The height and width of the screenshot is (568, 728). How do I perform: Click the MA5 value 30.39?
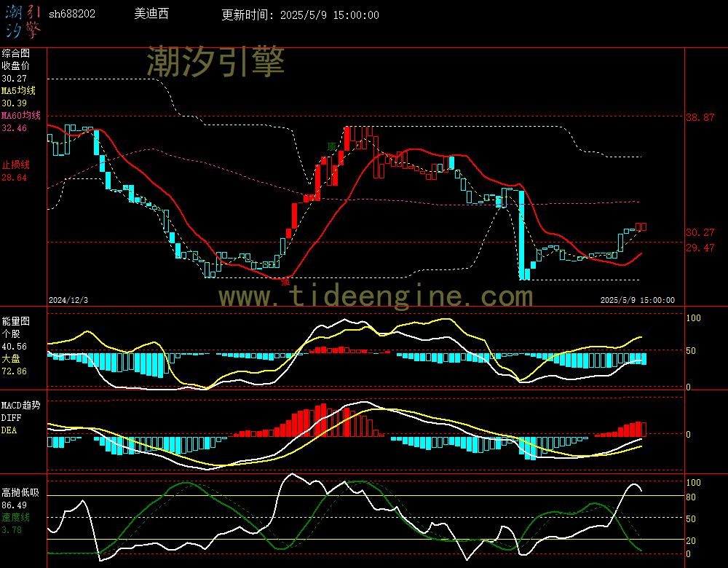tap(15, 103)
